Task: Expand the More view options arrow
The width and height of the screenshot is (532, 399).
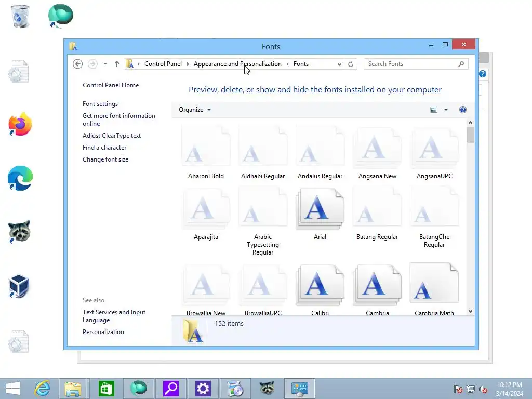Action: [x=446, y=110]
